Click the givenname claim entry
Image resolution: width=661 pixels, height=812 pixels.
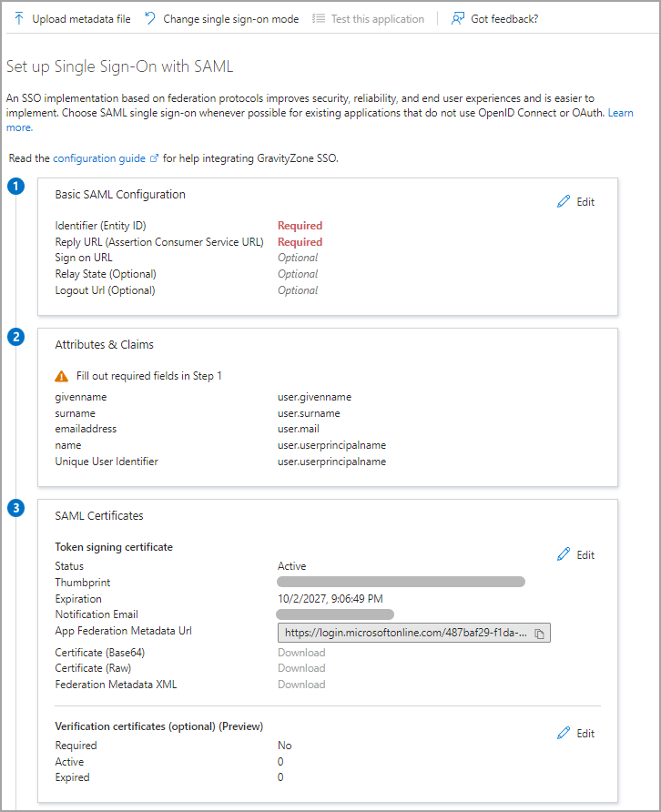click(80, 396)
